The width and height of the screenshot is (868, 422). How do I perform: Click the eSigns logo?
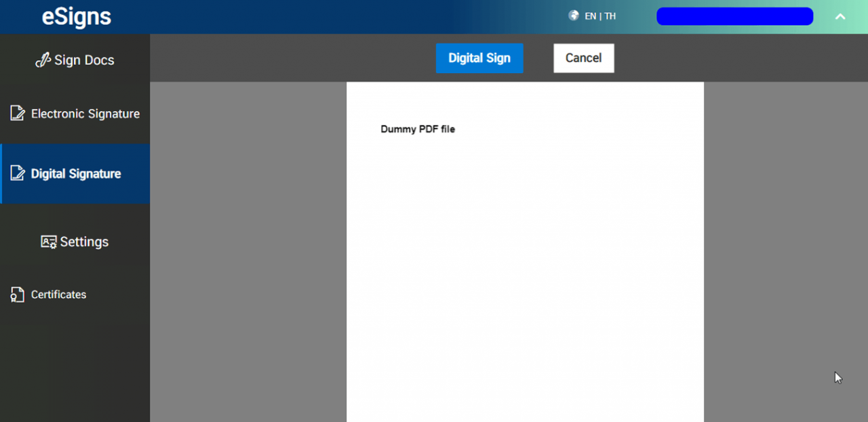click(x=76, y=16)
